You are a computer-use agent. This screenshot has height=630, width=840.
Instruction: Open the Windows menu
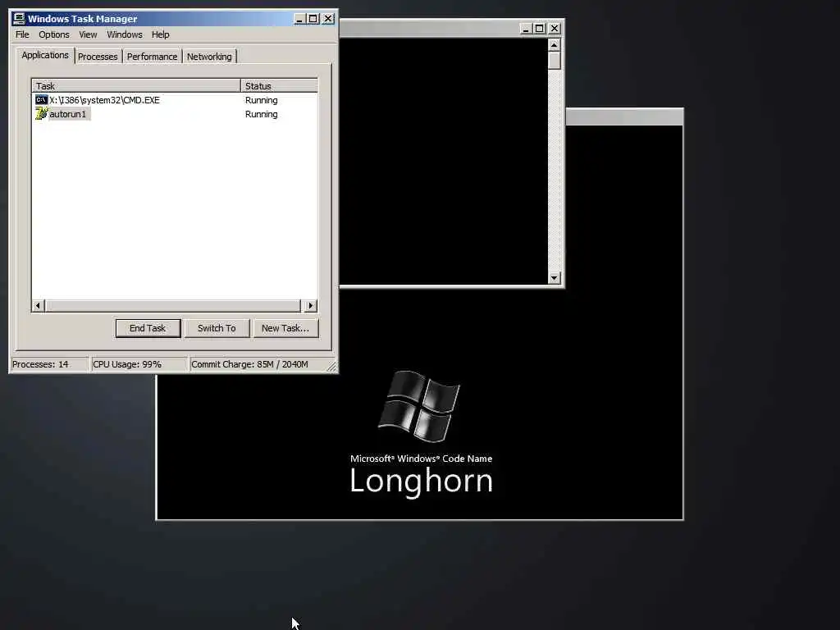click(x=125, y=34)
